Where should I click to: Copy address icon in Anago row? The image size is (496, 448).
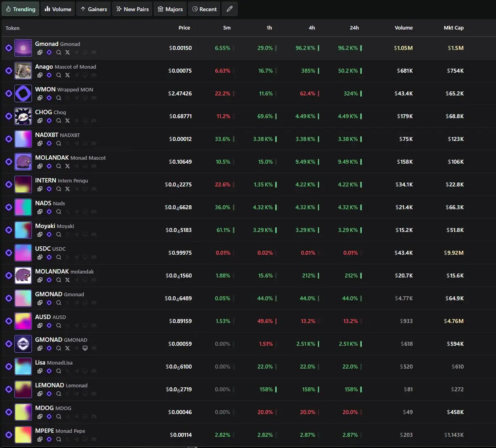(x=40, y=75)
